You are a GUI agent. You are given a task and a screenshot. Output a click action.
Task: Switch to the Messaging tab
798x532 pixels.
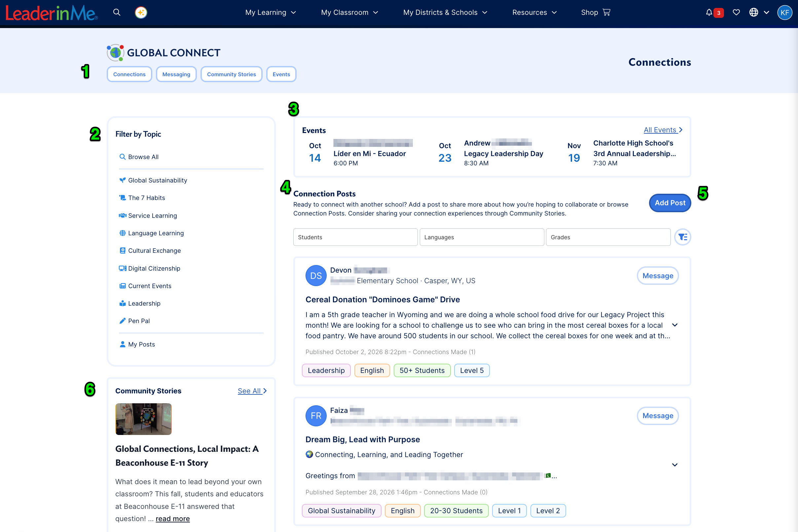click(176, 74)
